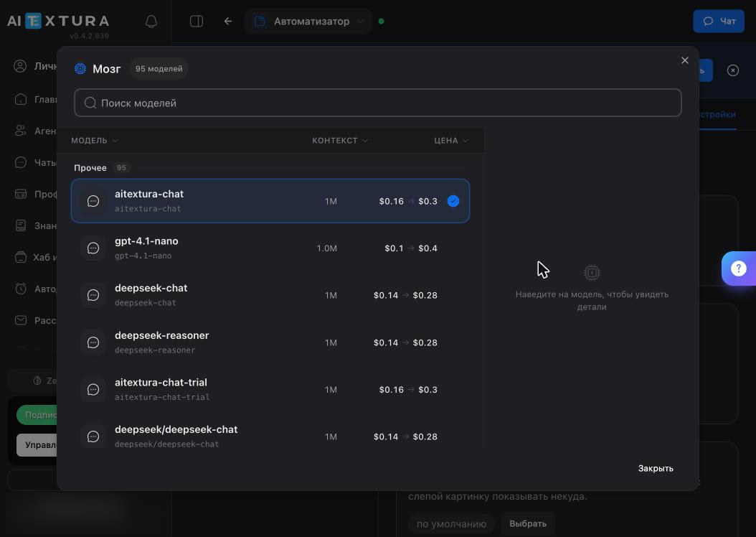
Task: Open the chats icon in sidebar
Action: tap(21, 162)
